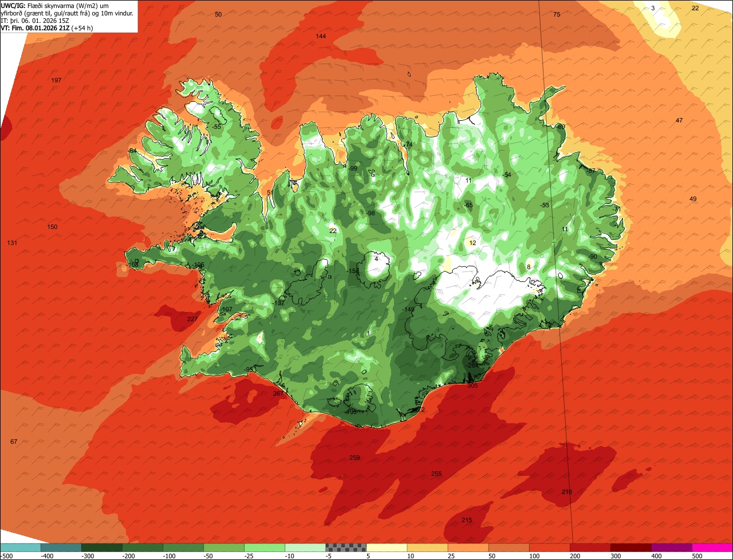733x560 pixels.
Task: Click the map value '-149'
Action: [x=408, y=310]
